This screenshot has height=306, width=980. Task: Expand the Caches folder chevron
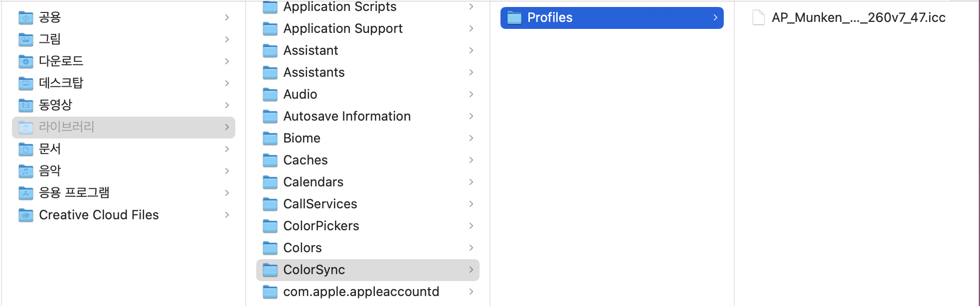(471, 160)
